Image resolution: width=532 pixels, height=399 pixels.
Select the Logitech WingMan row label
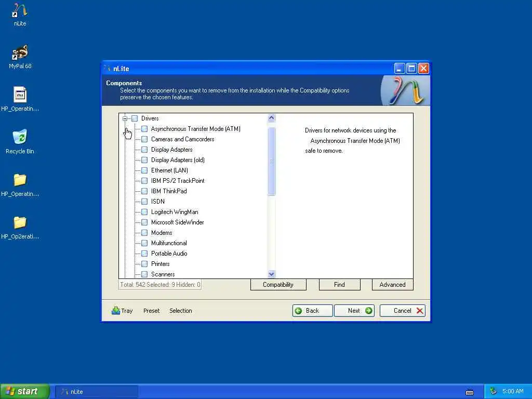tap(175, 212)
